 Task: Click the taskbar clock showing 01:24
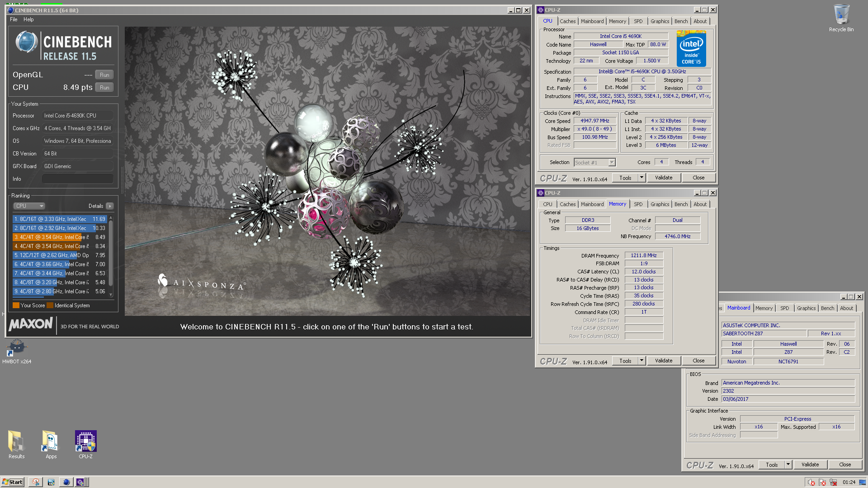pos(849,482)
